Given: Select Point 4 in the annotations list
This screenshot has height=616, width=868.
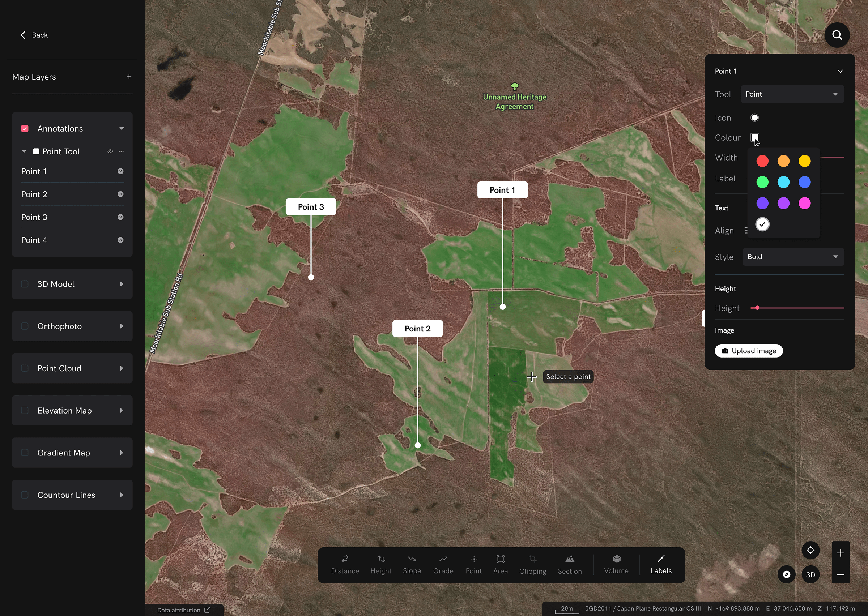Looking at the screenshot, I should pyautogui.click(x=34, y=240).
